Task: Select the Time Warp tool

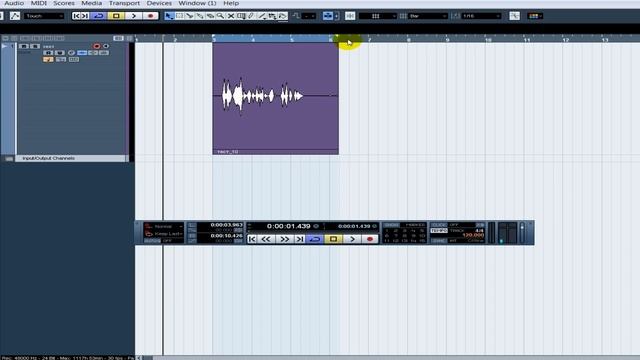Action: tap(241, 16)
